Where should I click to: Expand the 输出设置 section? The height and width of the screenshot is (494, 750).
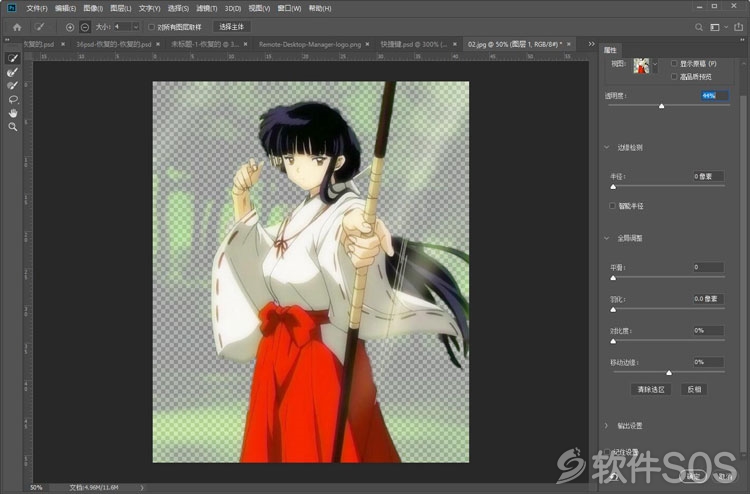click(x=607, y=426)
